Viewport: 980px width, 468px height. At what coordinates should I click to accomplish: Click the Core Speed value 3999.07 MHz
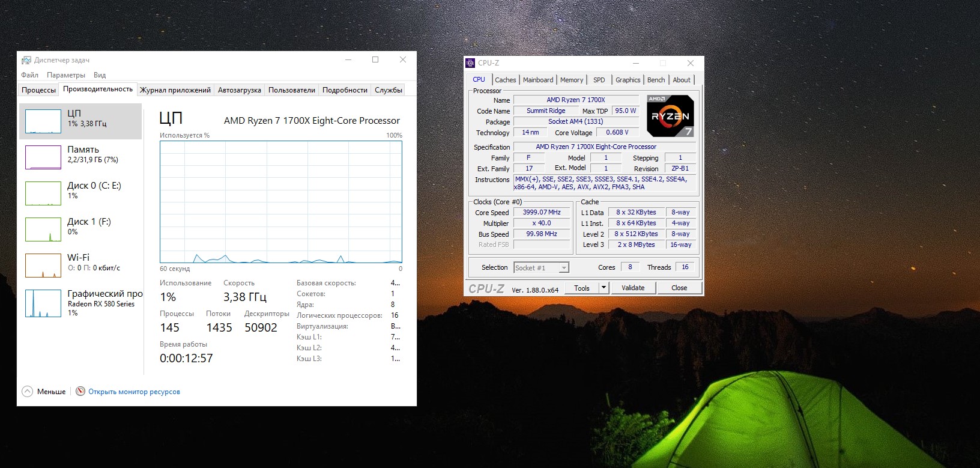click(x=542, y=213)
